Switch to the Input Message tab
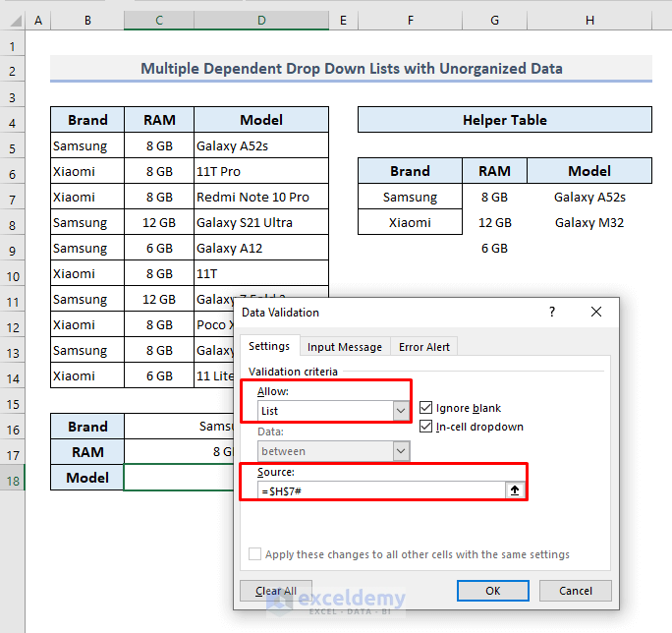 (345, 347)
